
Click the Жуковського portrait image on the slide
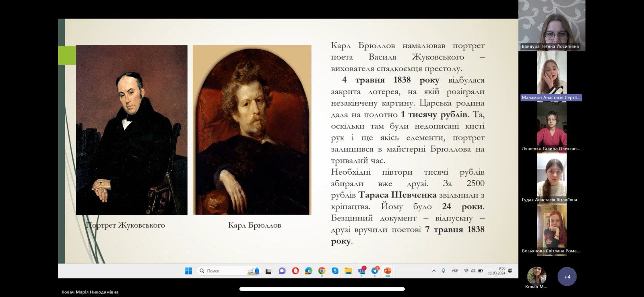(x=132, y=130)
